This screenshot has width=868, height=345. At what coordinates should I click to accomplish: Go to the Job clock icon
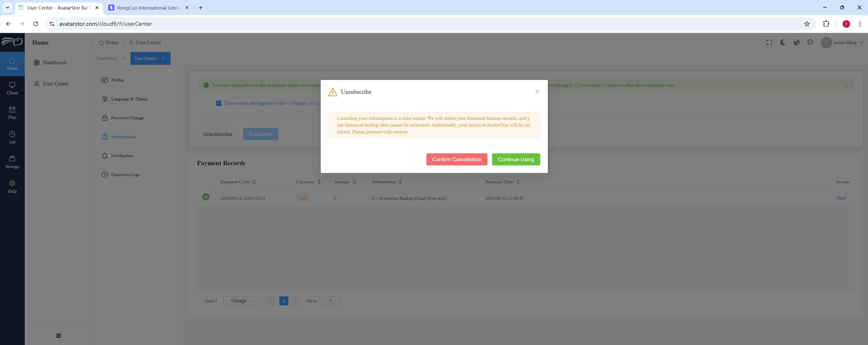click(12, 134)
